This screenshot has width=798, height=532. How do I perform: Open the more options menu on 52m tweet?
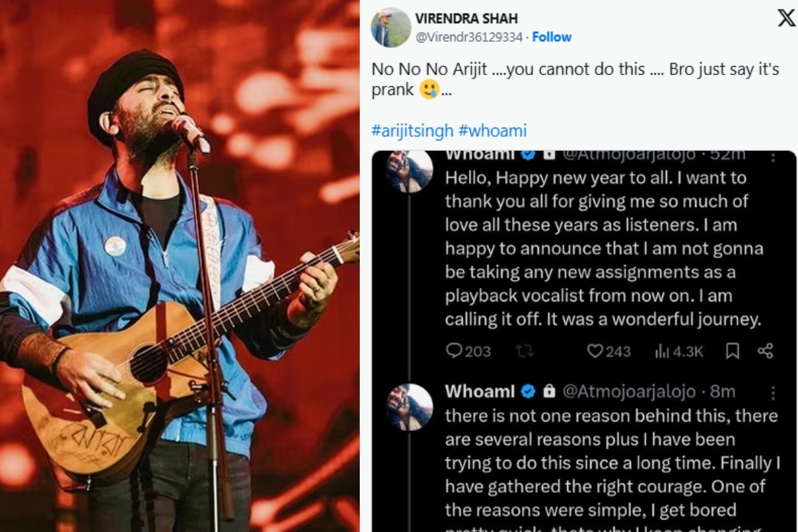(772, 157)
